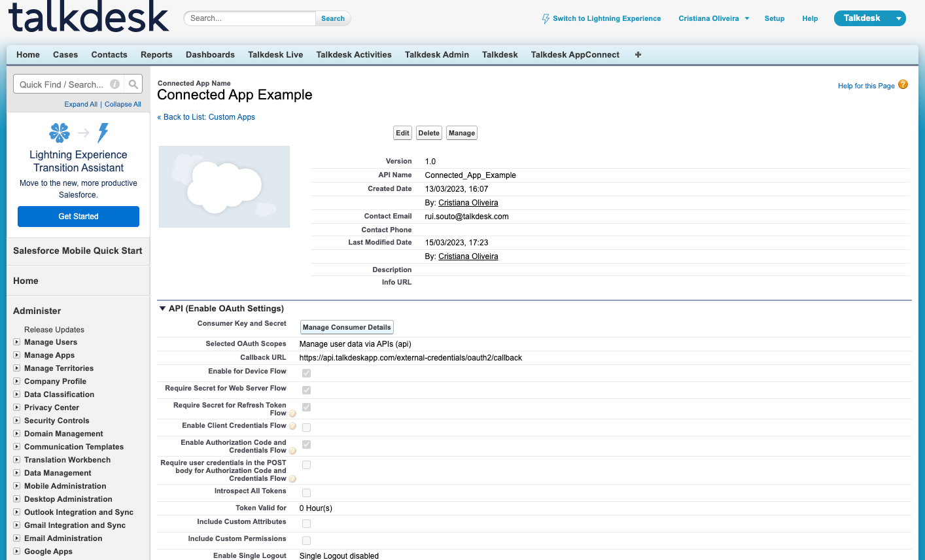Focus the top Search input field
The width and height of the screenshot is (925, 560).
tap(250, 18)
